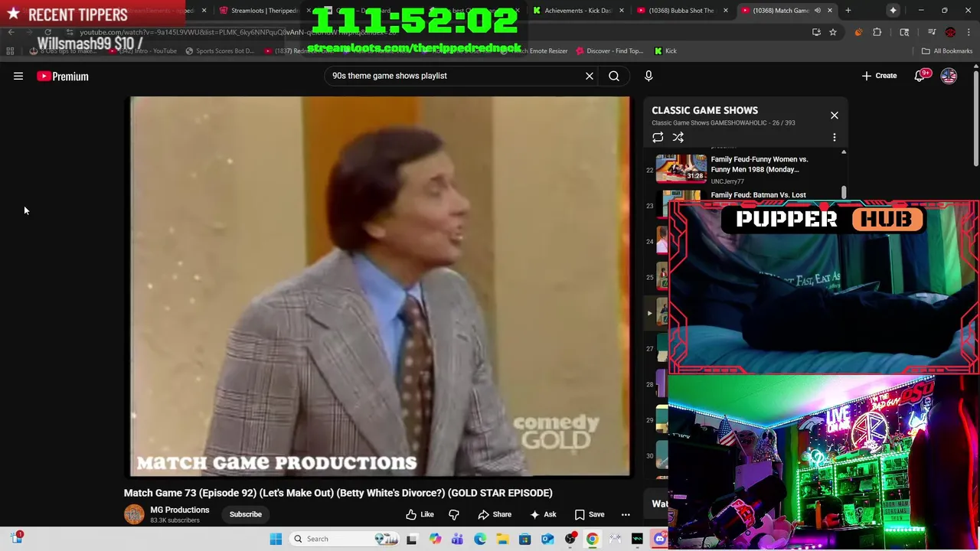Open Microsoft Edge from taskbar
Viewport: 980px width, 551px height.
point(479,539)
